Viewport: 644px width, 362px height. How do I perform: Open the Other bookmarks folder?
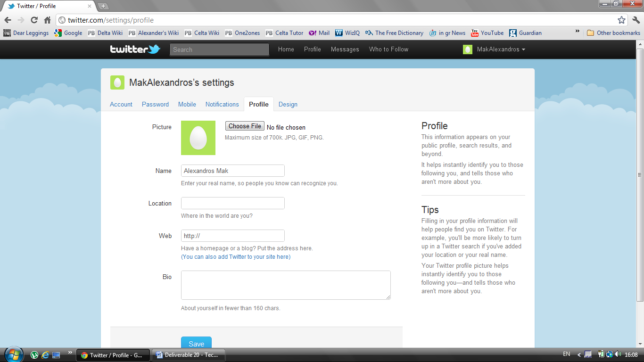(613, 33)
